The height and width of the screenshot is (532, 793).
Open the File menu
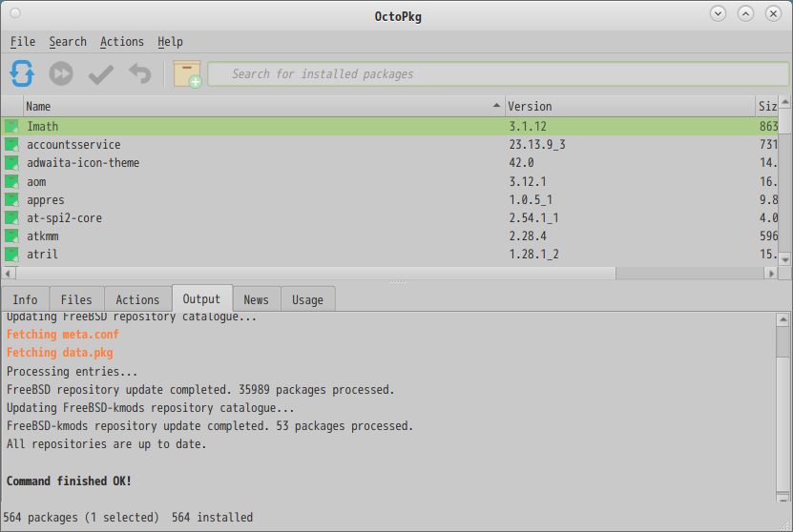pos(23,42)
